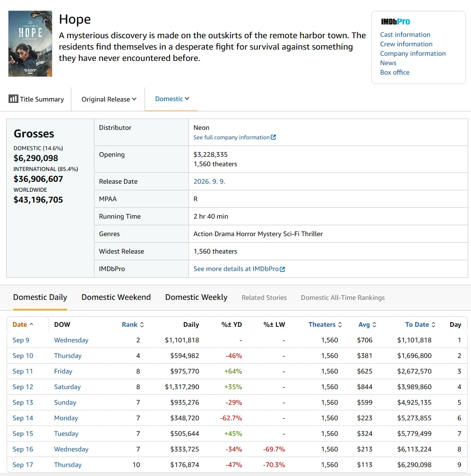Expand the Domestic region dropdown

coord(172,99)
